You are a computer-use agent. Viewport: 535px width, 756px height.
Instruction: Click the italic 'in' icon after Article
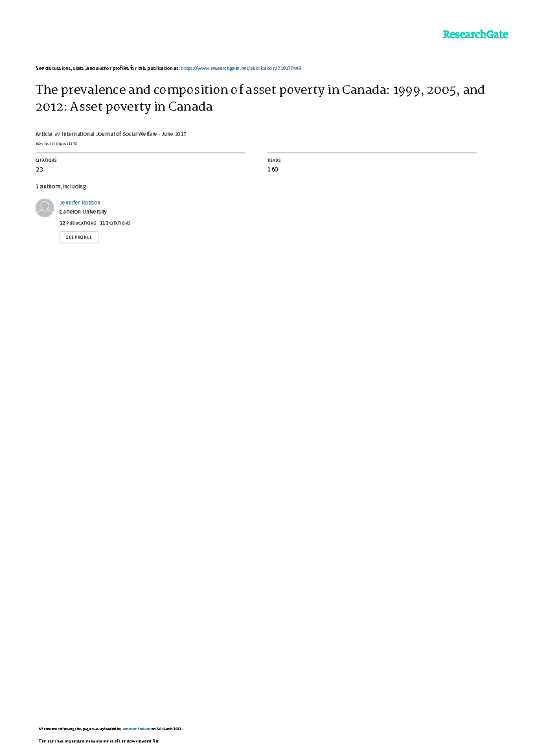tap(57, 134)
